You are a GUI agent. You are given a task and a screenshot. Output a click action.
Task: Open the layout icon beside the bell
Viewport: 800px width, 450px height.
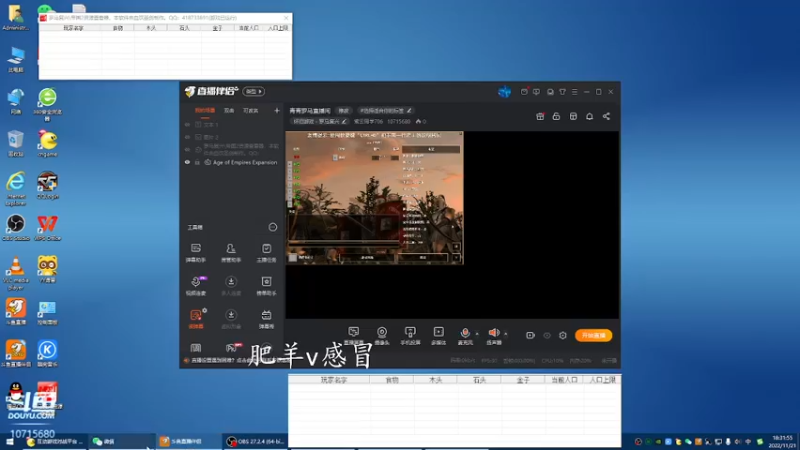pyautogui.click(x=573, y=116)
